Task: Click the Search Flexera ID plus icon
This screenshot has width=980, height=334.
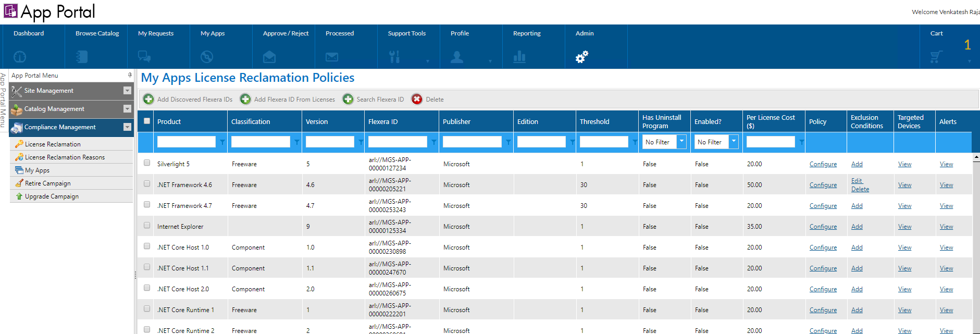Action: (x=348, y=99)
